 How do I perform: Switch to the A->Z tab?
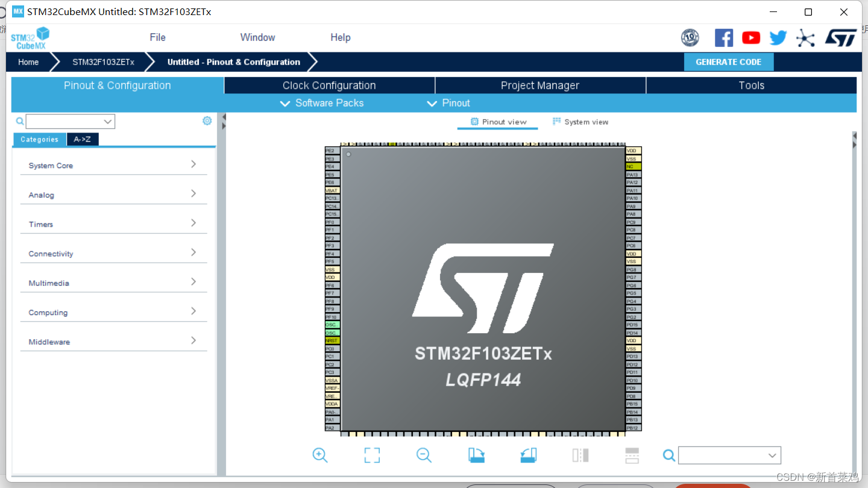pyautogui.click(x=82, y=139)
